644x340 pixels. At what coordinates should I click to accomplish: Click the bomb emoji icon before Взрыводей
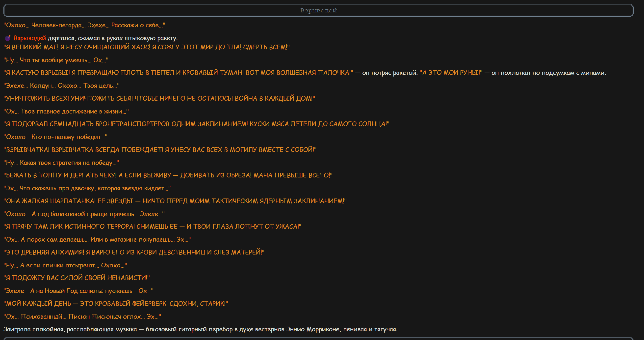click(8, 38)
